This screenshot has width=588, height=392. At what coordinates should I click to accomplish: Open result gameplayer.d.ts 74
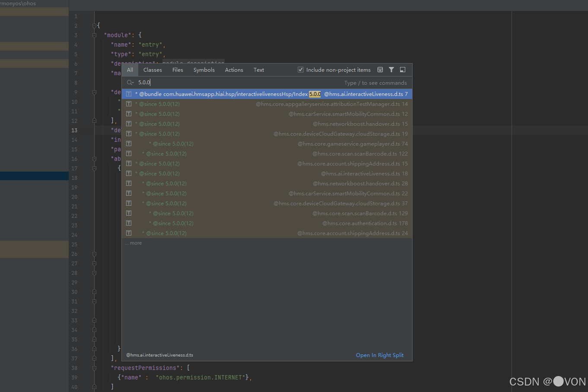pos(267,144)
